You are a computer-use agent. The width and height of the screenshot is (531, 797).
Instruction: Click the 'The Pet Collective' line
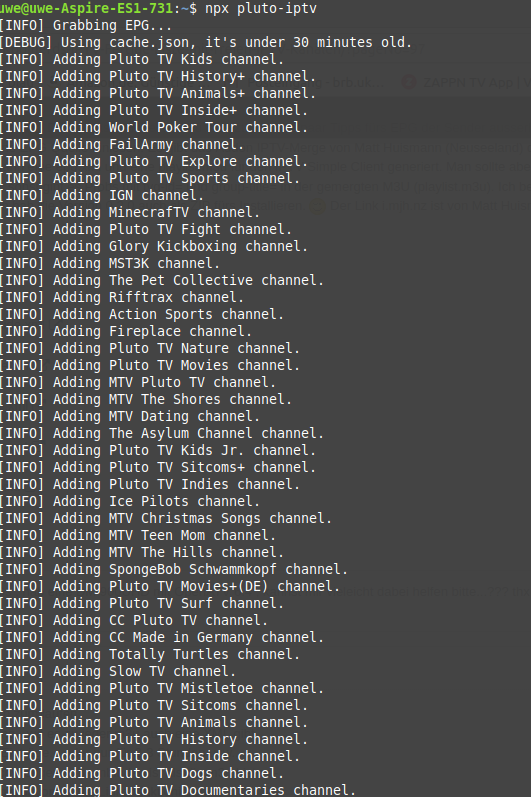point(162,281)
